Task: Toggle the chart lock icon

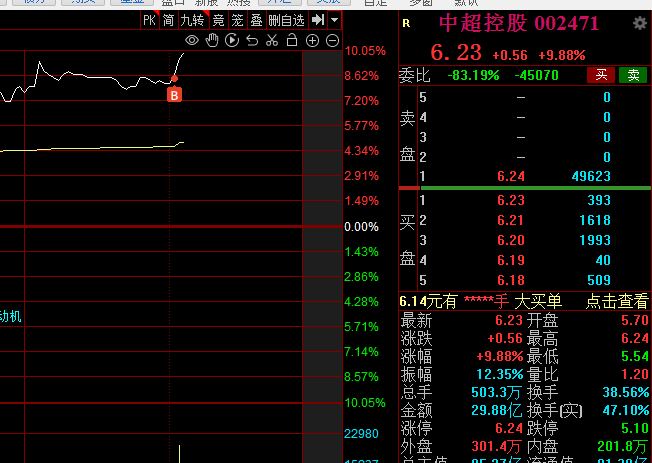Action: [x=292, y=40]
